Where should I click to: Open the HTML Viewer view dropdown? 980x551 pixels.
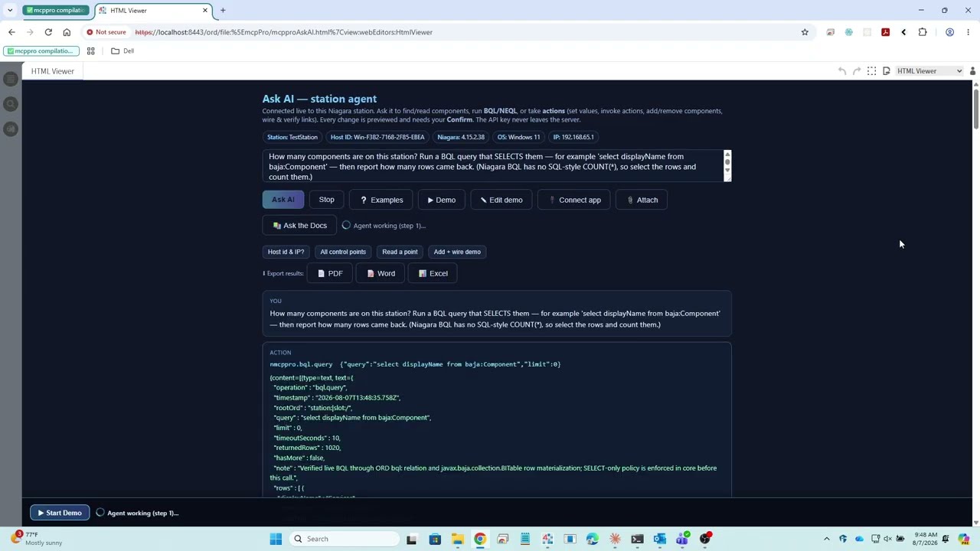[929, 71]
